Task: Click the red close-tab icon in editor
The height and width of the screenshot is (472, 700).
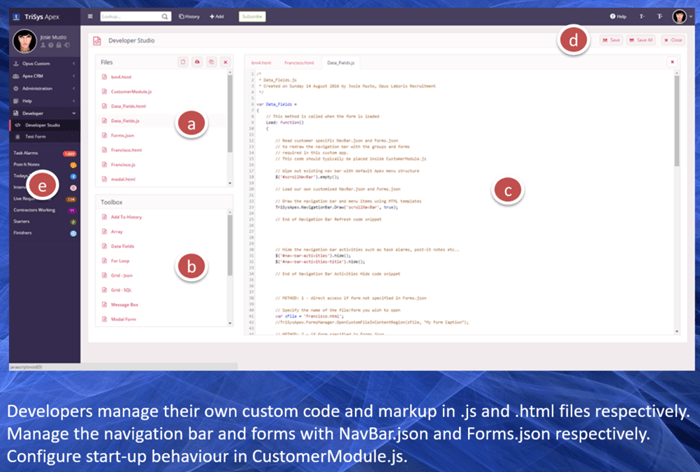Action: coord(672,62)
